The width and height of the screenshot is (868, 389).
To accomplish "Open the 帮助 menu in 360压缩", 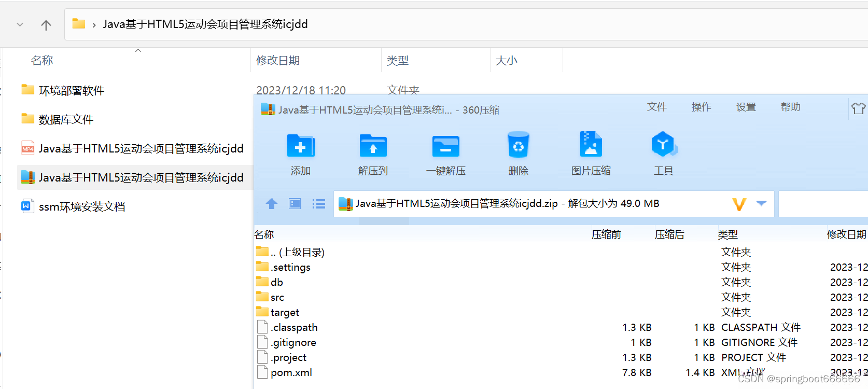I will click(x=791, y=107).
